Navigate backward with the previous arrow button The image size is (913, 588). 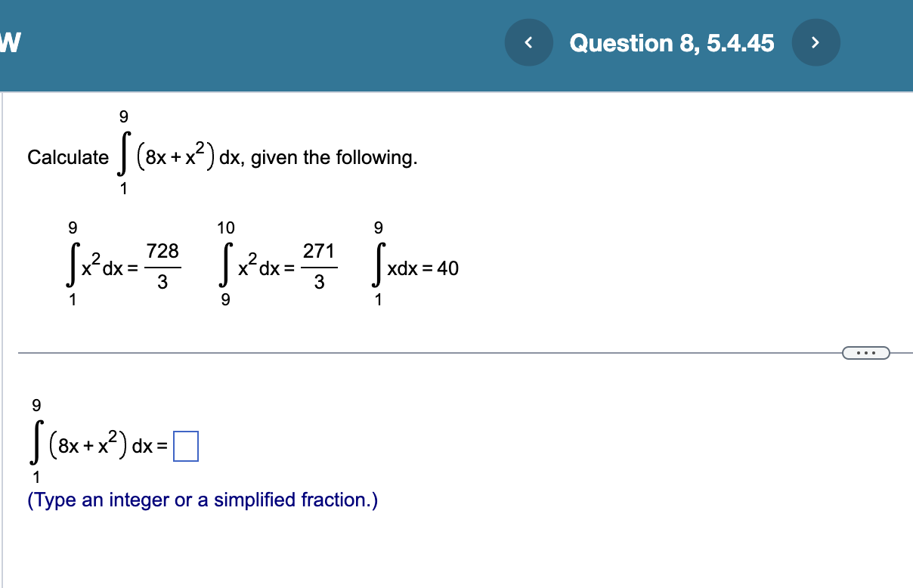click(528, 42)
